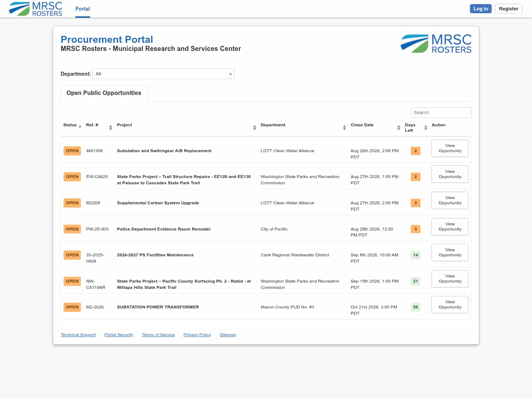
Task: Click the State Parks Trail Structure Repairs project title
Action: (184, 180)
